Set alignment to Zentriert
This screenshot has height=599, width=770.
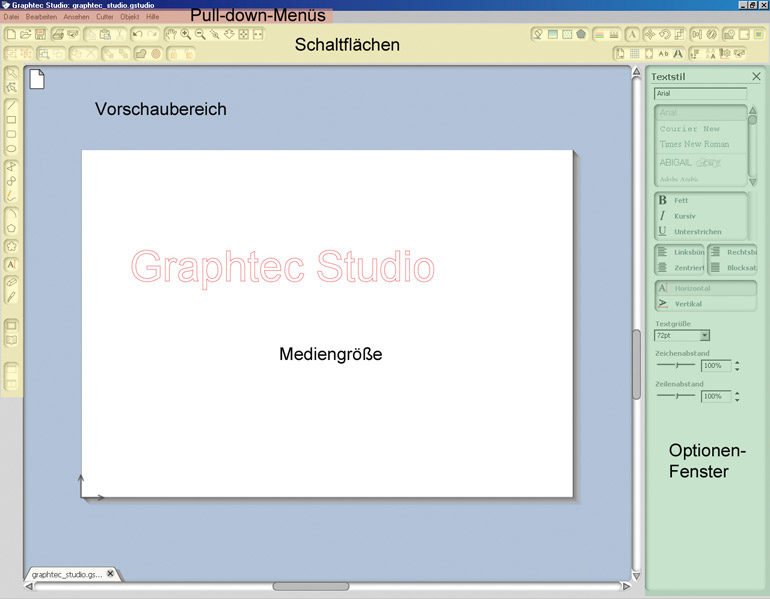[680, 268]
